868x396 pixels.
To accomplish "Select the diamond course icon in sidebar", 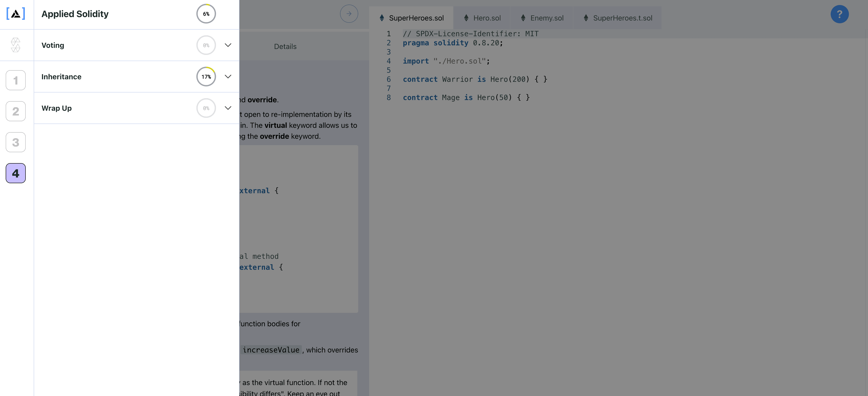I will [x=15, y=45].
